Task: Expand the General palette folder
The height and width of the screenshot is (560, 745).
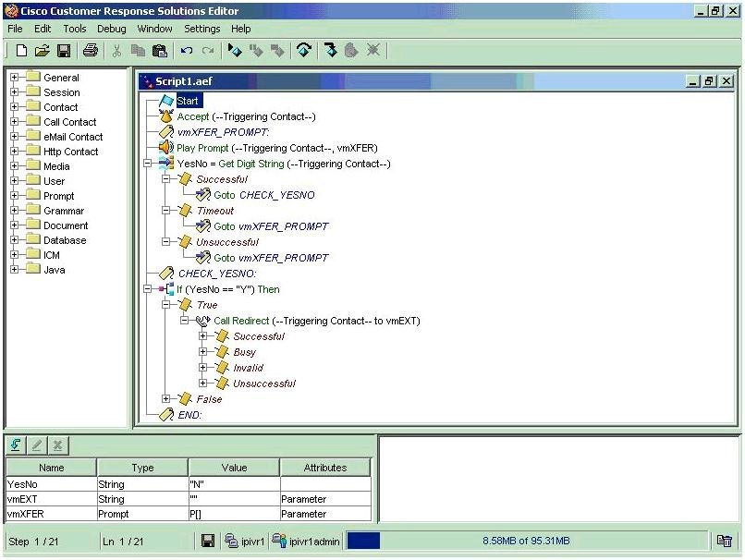Action: coord(14,77)
